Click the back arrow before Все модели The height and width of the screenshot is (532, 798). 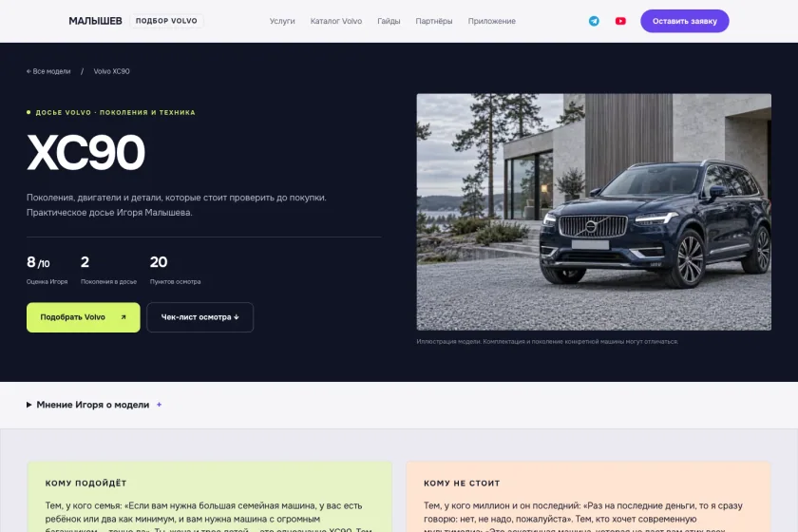[28, 71]
